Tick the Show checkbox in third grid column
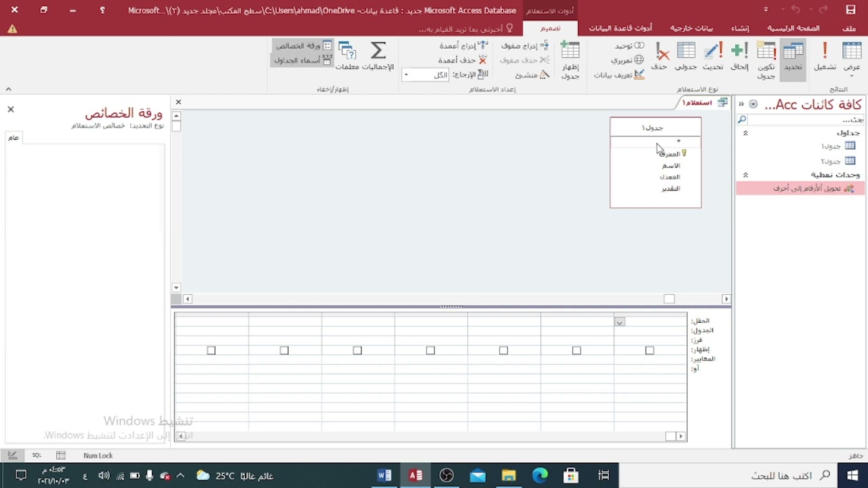The image size is (868, 488). coord(503,350)
